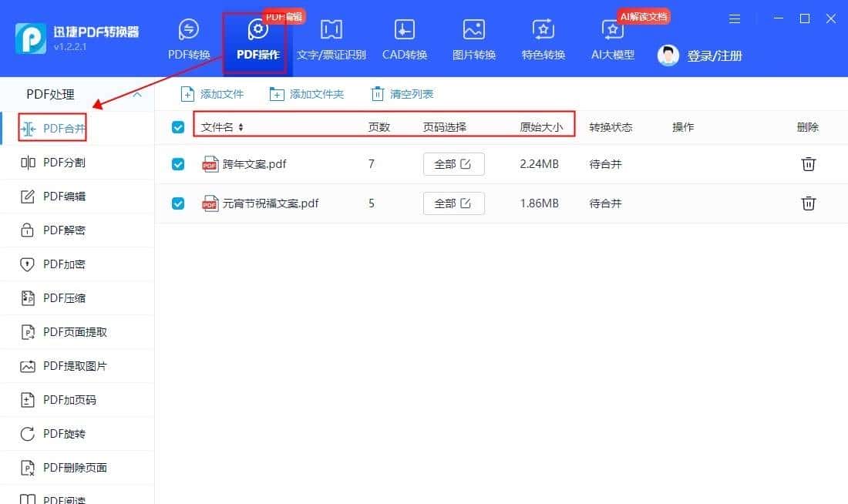Uncheck the 跨年文案.pdf checkbox
The width and height of the screenshot is (848, 504).
178,163
